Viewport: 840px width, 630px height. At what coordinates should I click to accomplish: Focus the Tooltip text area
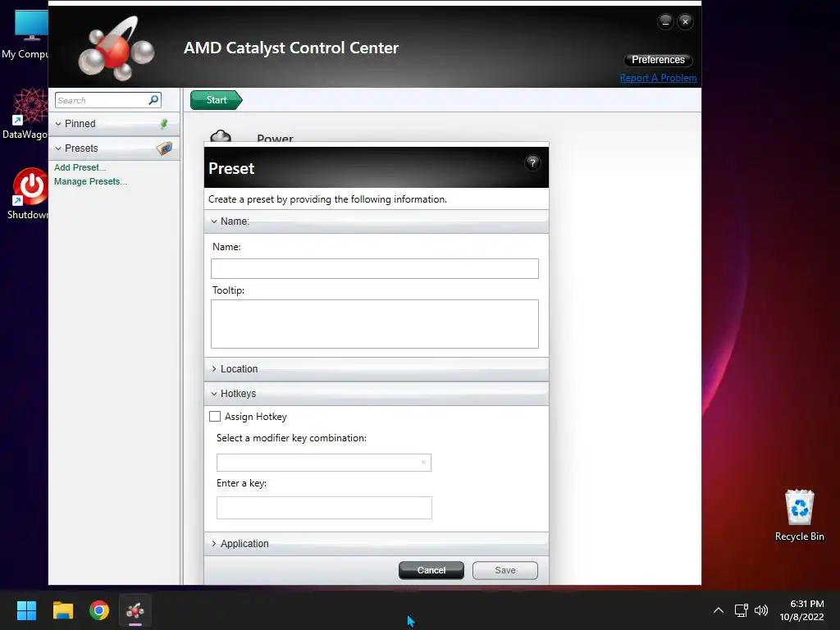[374, 324]
